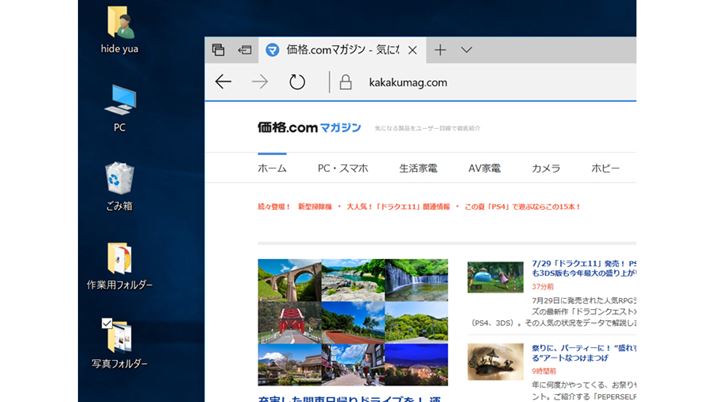Select the カメラ navigation item
The width and height of the screenshot is (715, 402).
point(546,168)
